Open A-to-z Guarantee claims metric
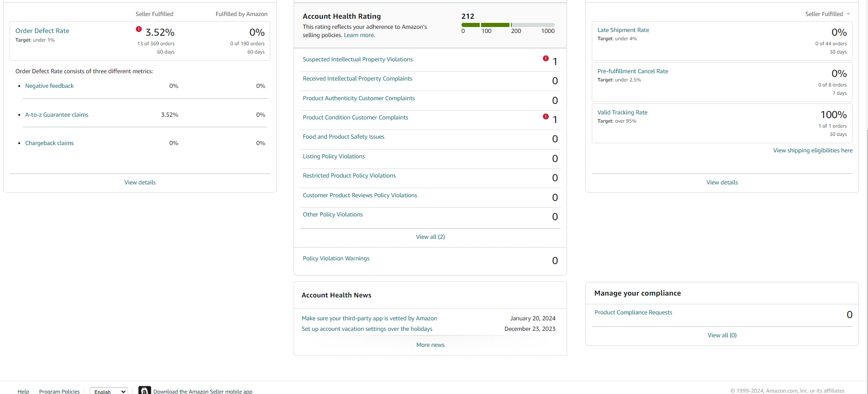This screenshot has height=394, width=868. point(57,115)
